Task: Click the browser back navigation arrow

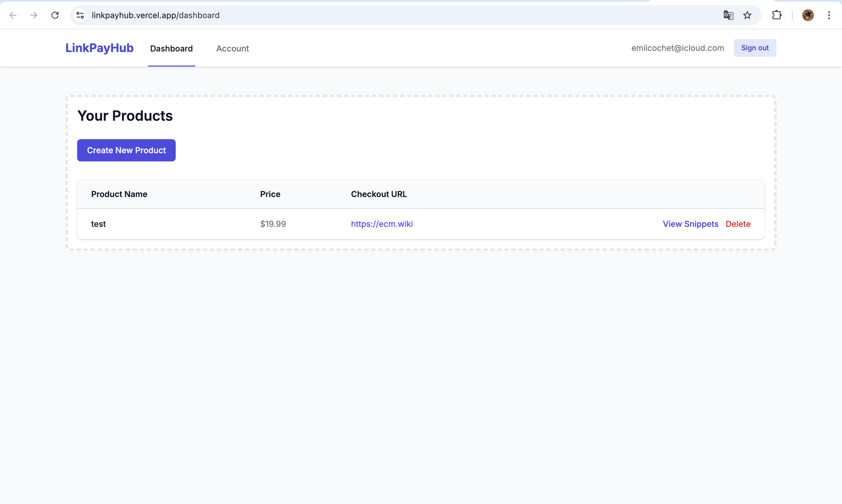Action: tap(13, 15)
